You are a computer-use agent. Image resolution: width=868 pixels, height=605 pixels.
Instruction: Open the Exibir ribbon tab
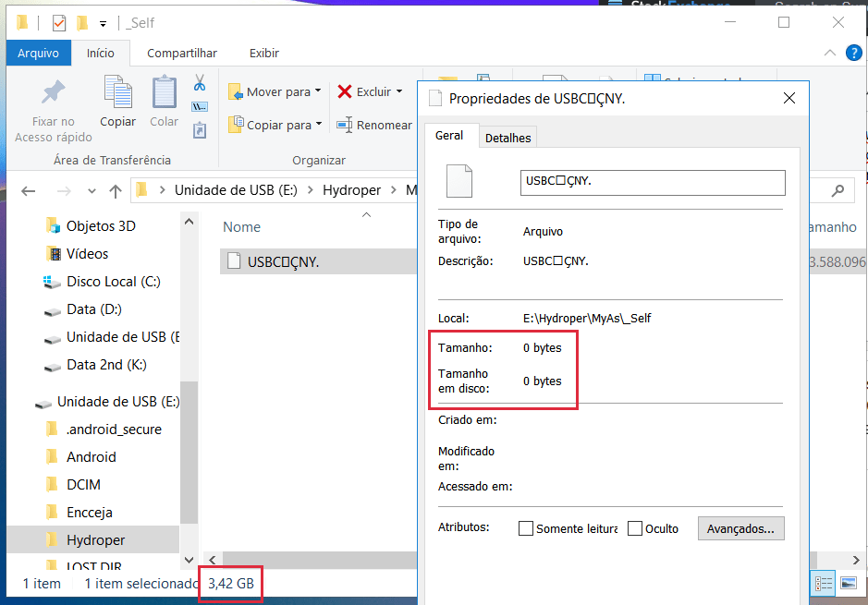tap(263, 53)
